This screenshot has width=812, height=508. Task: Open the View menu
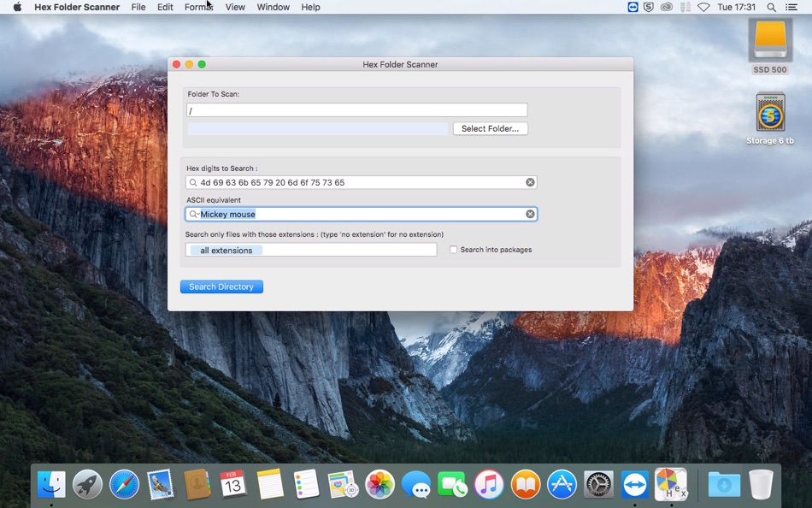235,7
